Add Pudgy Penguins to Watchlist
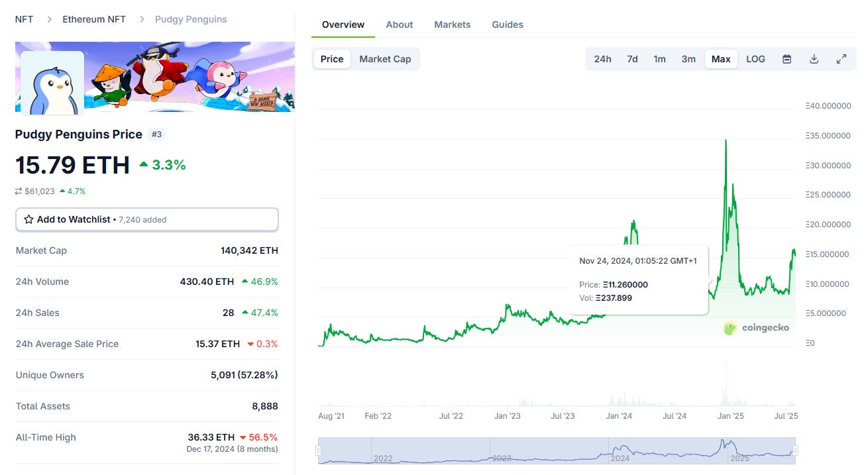Screen dimensions: 868x475 coord(147,219)
